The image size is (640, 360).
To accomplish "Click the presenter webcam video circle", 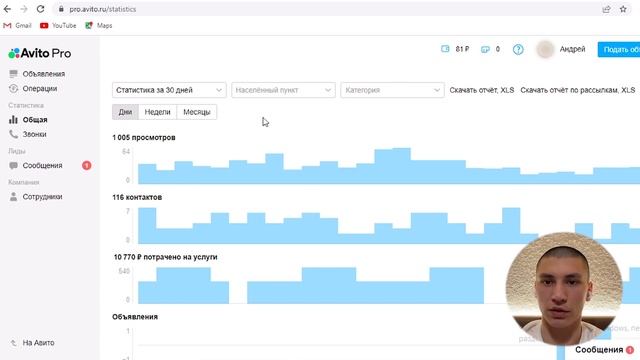I will click(x=564, y=288).
